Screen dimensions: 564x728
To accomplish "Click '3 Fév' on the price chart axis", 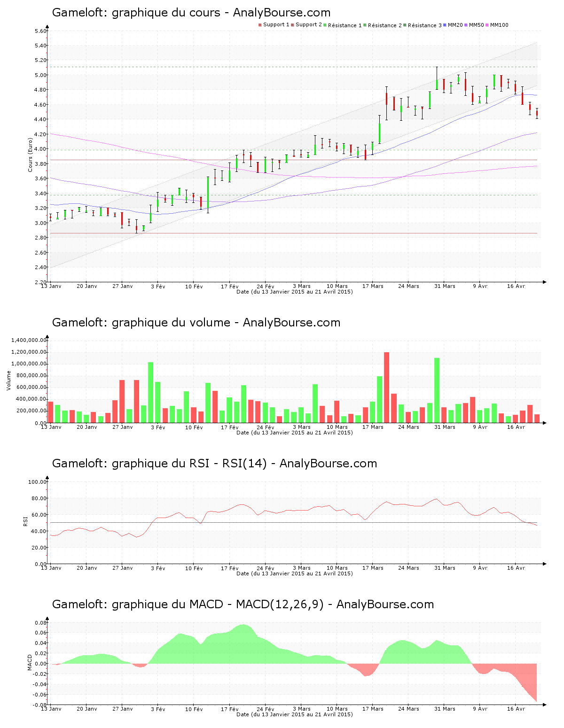I will tap(158, 286).
